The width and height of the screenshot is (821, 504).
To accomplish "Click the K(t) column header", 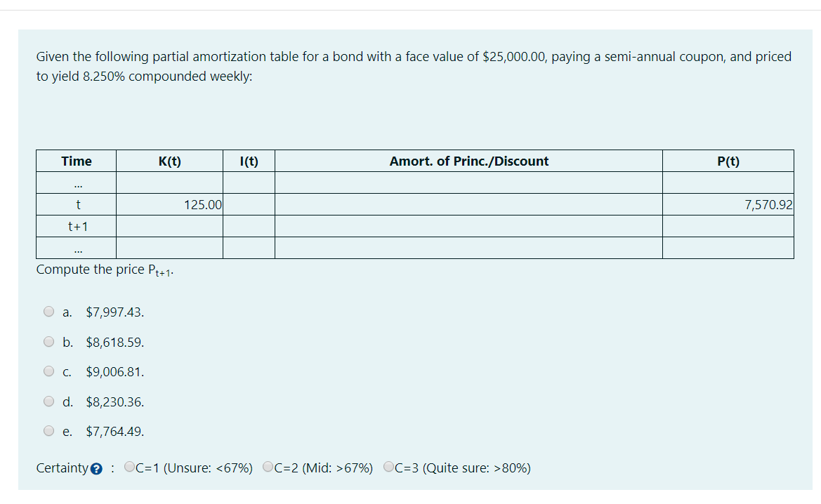I will [x=169, y=161].
